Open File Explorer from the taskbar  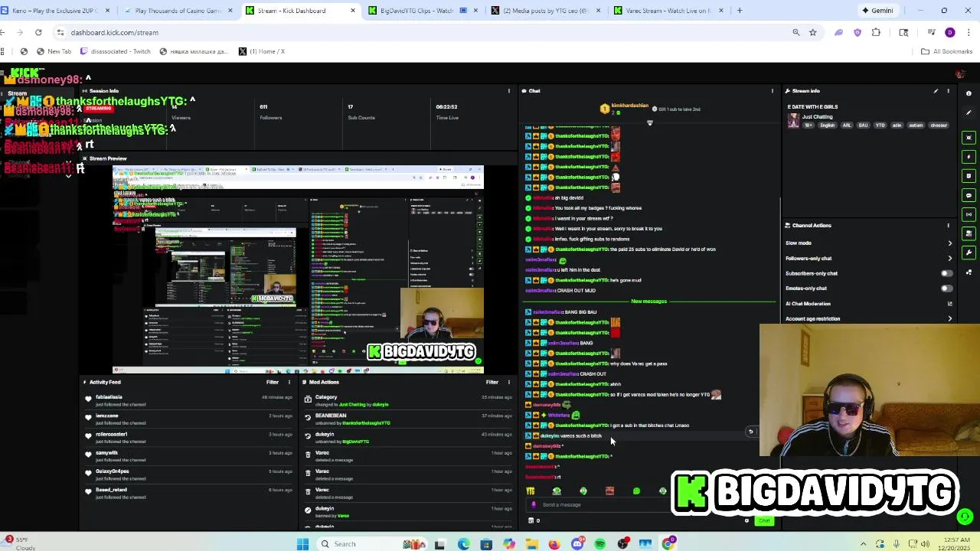(x=531, y=544)
